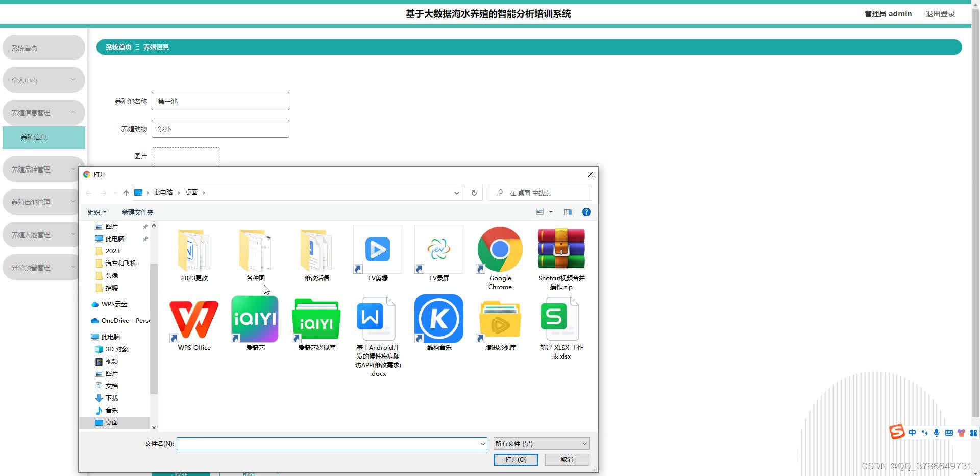Open the 组织 dropdown menu
This screenshot has height=476, width=980.
click(97, 212)
